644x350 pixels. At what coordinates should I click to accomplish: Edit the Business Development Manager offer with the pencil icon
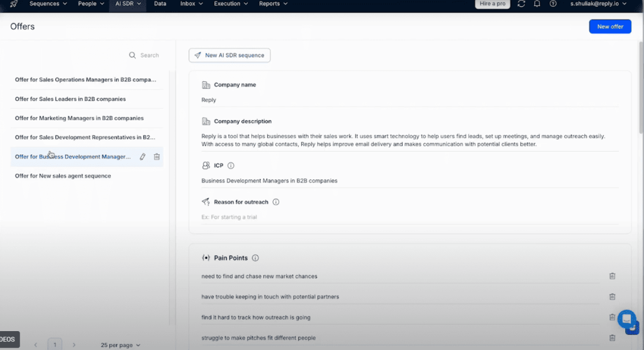pos(143,157)
